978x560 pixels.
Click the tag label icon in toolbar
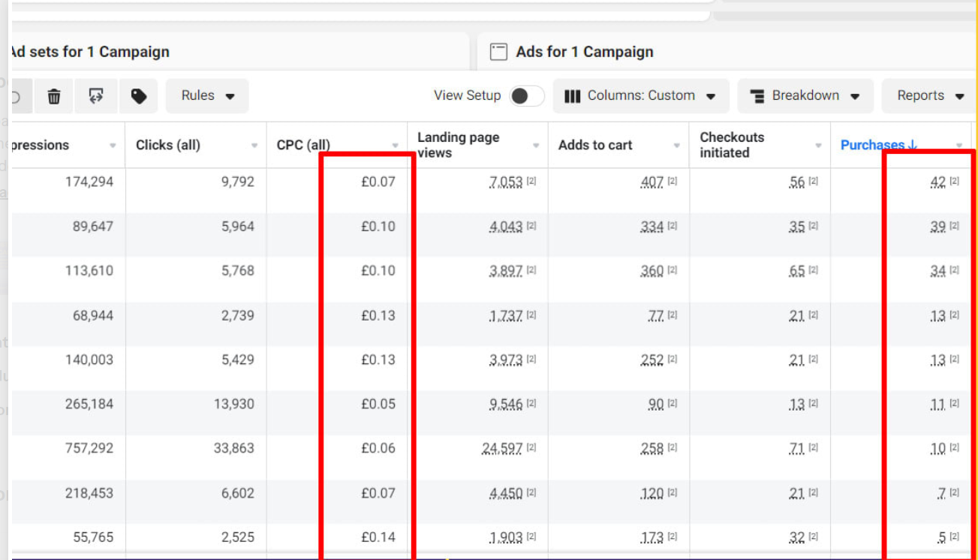[139, 96]
